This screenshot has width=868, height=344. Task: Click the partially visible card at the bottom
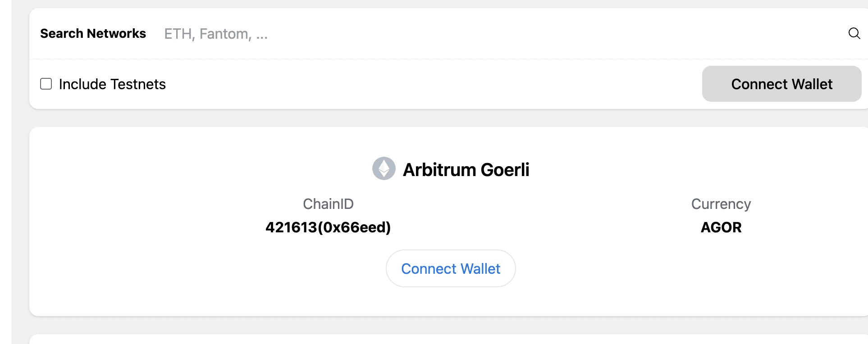point(448,339)
